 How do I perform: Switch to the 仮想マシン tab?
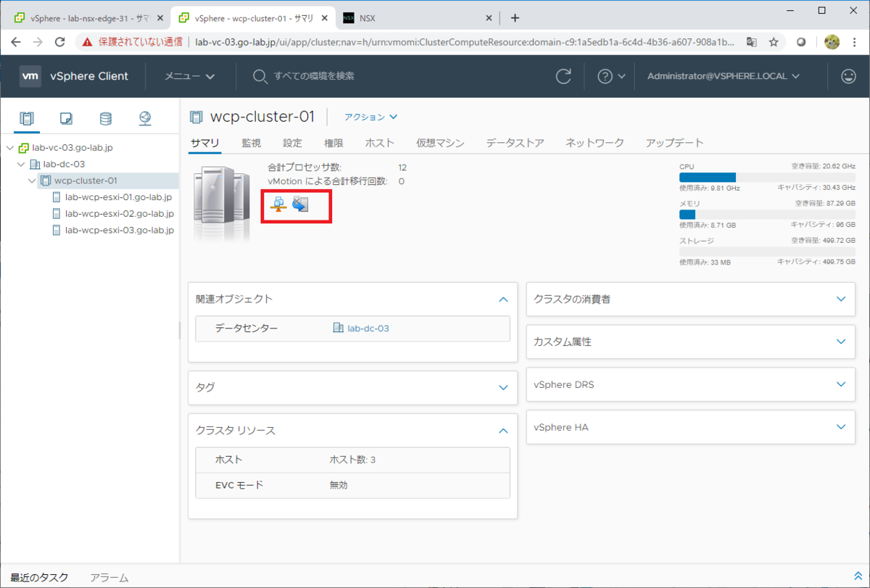tap(440, 143)
